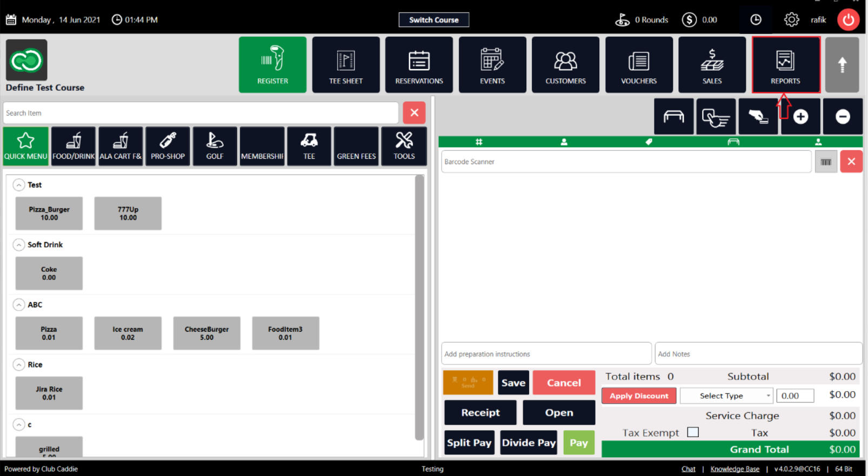The height and width of the screenshot is (476, 868).
Task: Click the calendar date icon
Action: coord(11,20)
